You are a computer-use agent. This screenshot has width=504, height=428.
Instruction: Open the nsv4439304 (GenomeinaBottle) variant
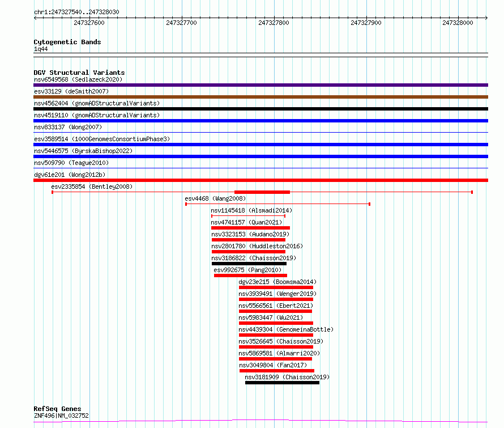tap(285, 329)
